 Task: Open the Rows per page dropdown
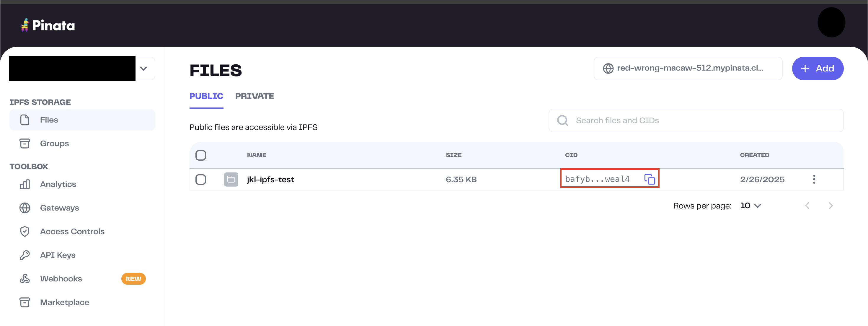tap(751, 206)
